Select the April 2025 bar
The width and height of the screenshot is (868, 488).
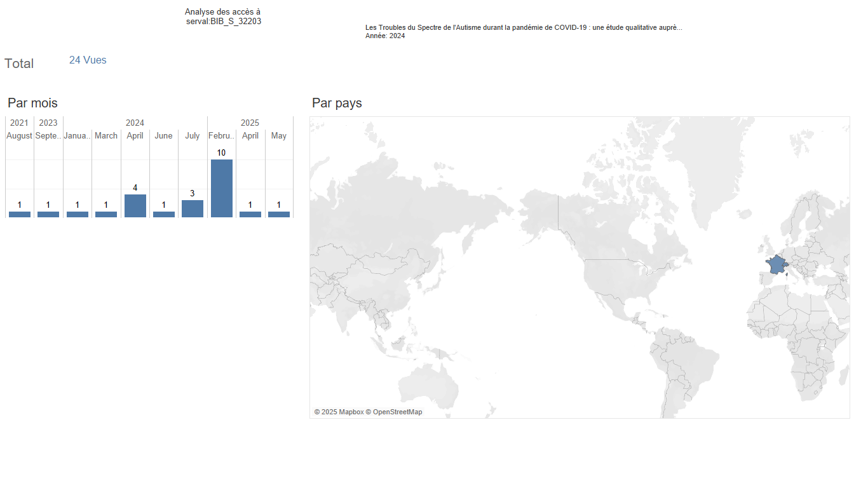click(x=250, y=214)
